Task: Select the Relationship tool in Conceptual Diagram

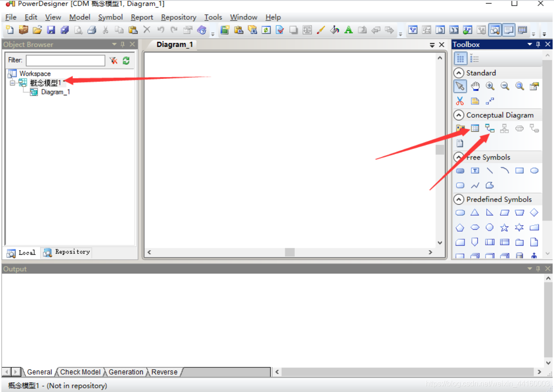Action: (x=490, y=128)
